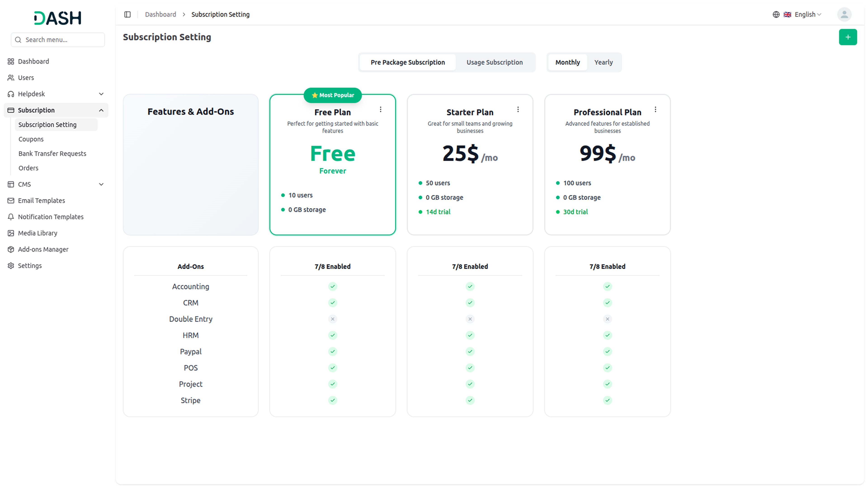The image size is (868, 488).
Task: Open Add-ons Manager from sidebar
Action: tap(43, 249)
